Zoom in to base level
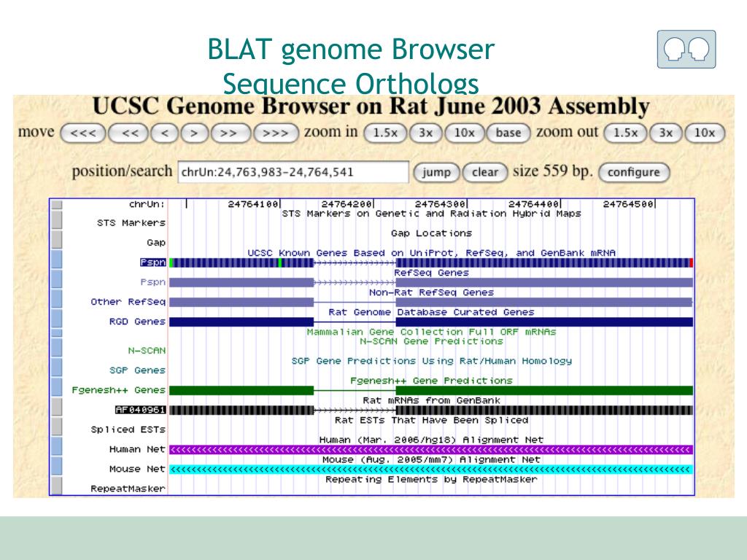This screenshot has width=747, height=560. (x=508, y=133)
